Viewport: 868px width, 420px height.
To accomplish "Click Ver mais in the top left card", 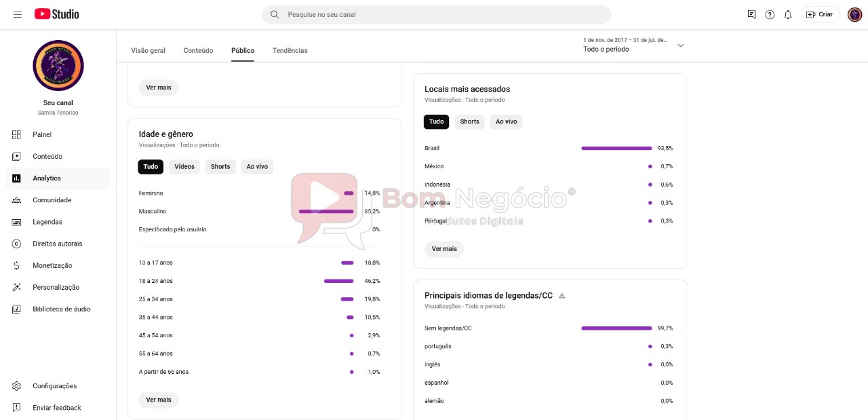I will (159, 88).
